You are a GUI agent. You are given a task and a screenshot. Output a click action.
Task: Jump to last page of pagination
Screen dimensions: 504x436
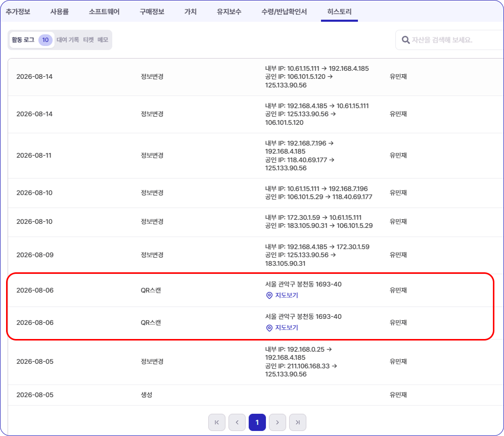298,422
